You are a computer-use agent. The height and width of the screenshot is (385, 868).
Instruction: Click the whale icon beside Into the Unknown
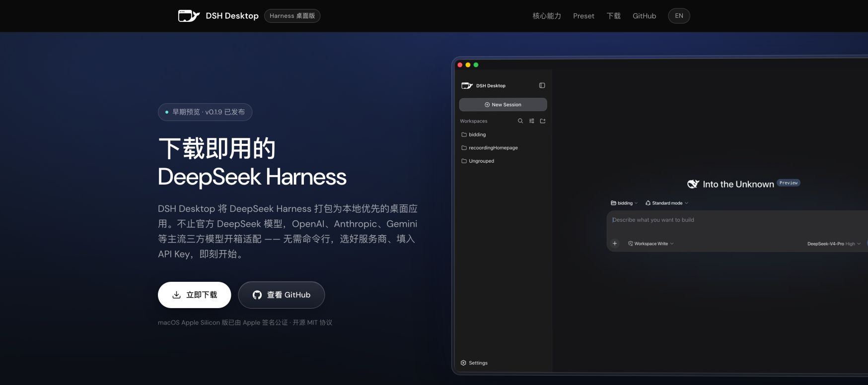693,184
